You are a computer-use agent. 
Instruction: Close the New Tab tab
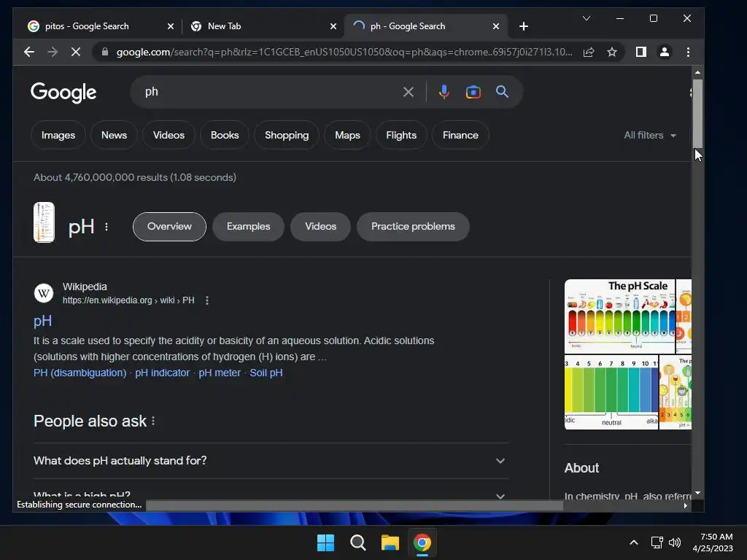pyautogui.click(x=333, y=27)
